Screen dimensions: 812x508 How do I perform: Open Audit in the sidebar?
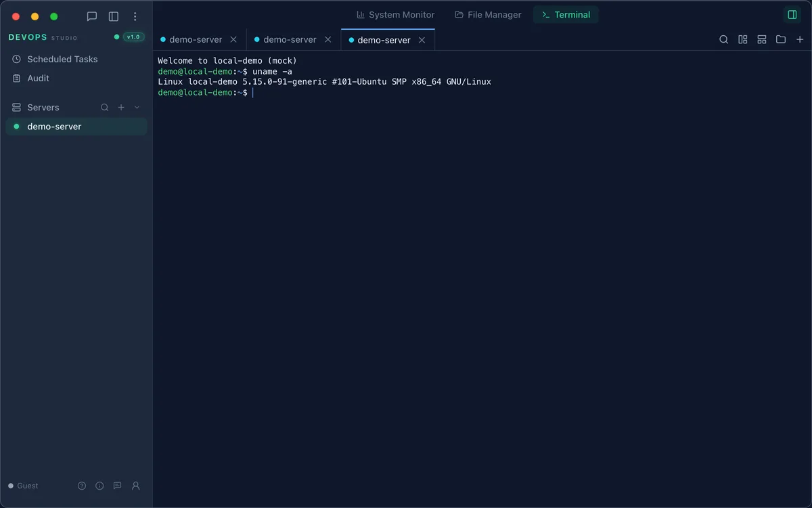76,78
